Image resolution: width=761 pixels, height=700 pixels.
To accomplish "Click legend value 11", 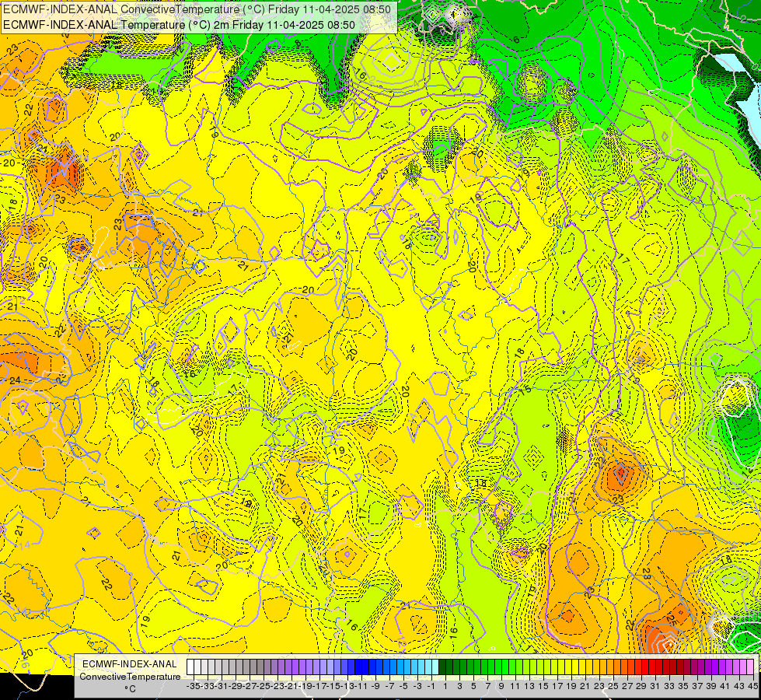I will click(515, 686).
